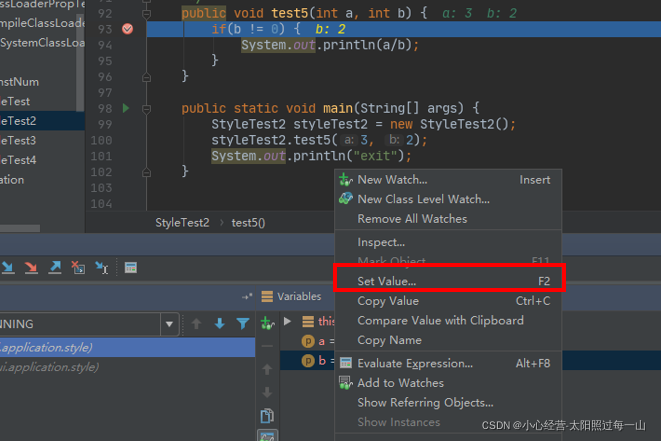
Task: Choose Evaluate Expression... in context menu
Action: tap(448, 363)
